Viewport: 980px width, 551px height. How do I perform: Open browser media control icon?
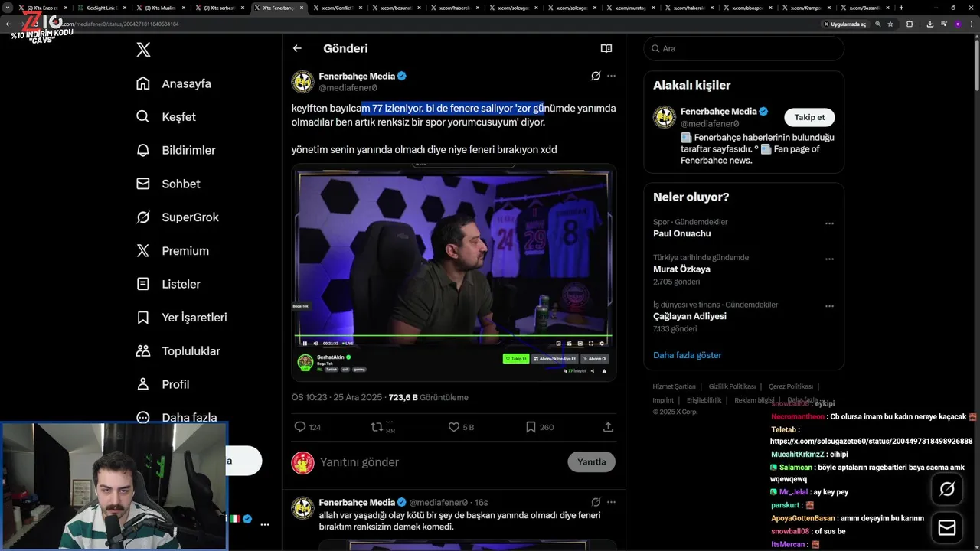point(943,24)
